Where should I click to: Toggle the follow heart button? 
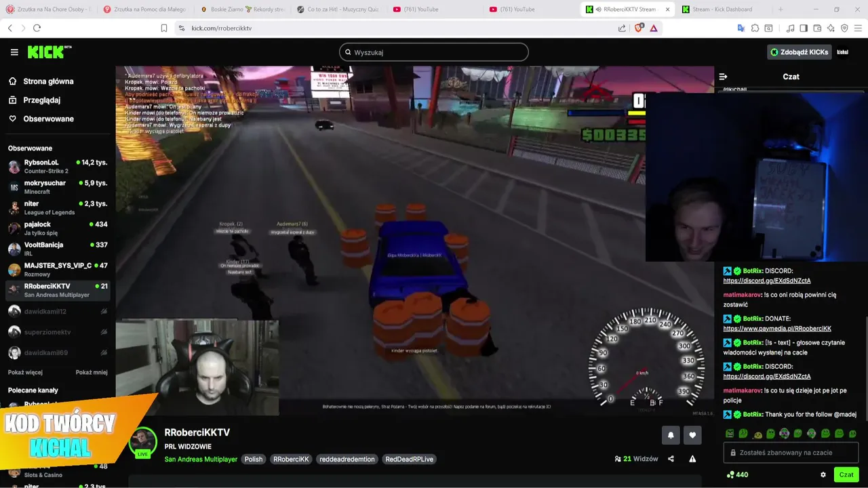coord(692,435)
